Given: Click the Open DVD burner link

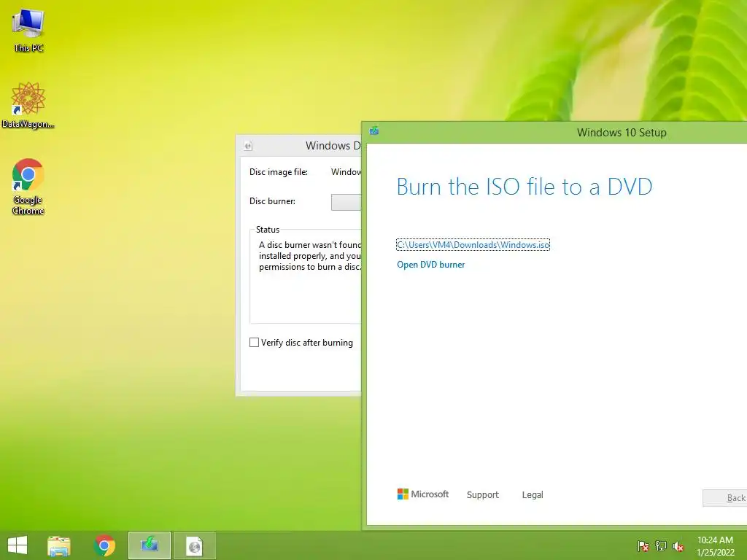Looking at the screenshot, I should point(430,265).
